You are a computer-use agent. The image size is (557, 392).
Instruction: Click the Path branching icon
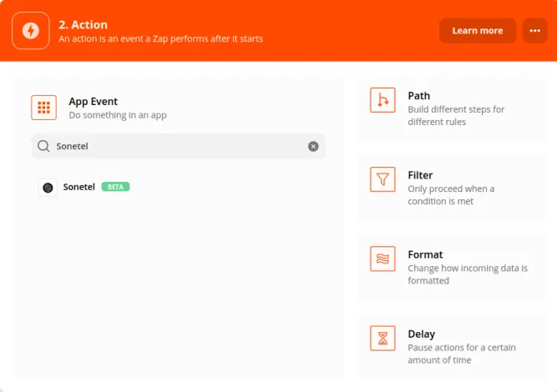pyautogui.click(x=382, y=100)
